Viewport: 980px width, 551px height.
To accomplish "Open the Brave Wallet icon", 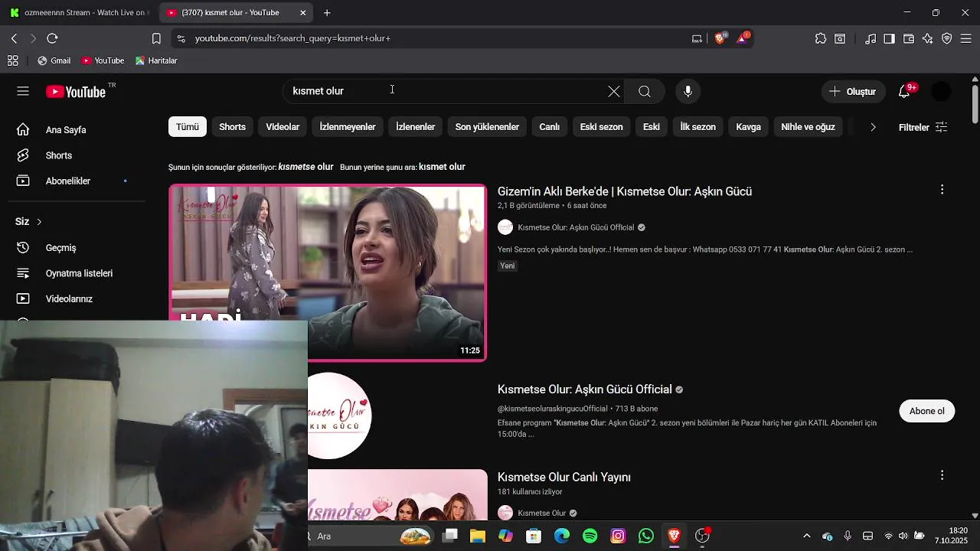I will 909,38.
